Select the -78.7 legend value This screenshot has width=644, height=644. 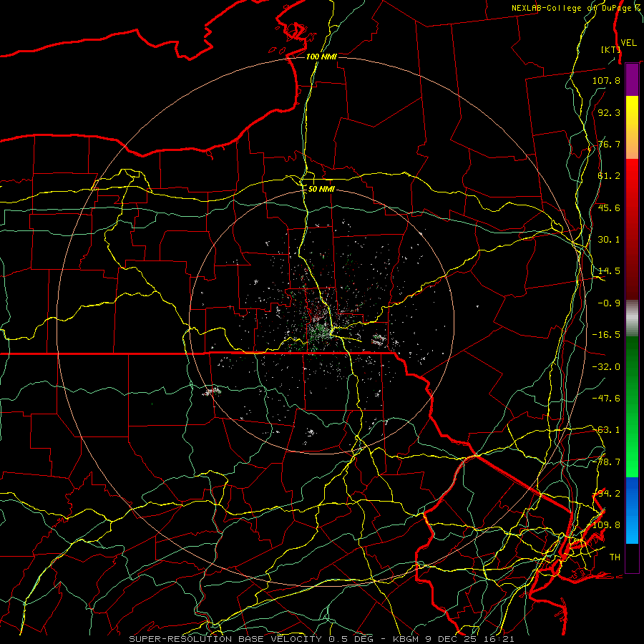point(606,462)
